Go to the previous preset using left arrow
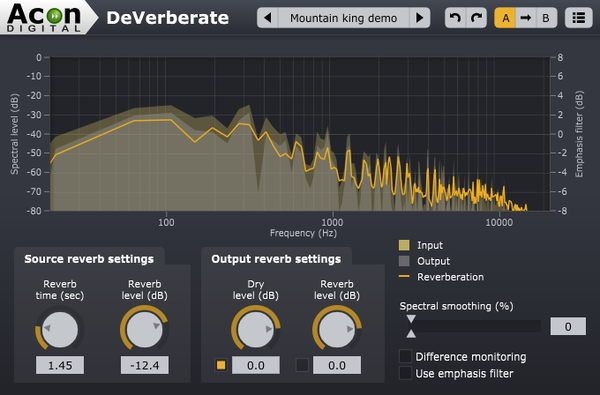The image size is (600, 395). 267,18
